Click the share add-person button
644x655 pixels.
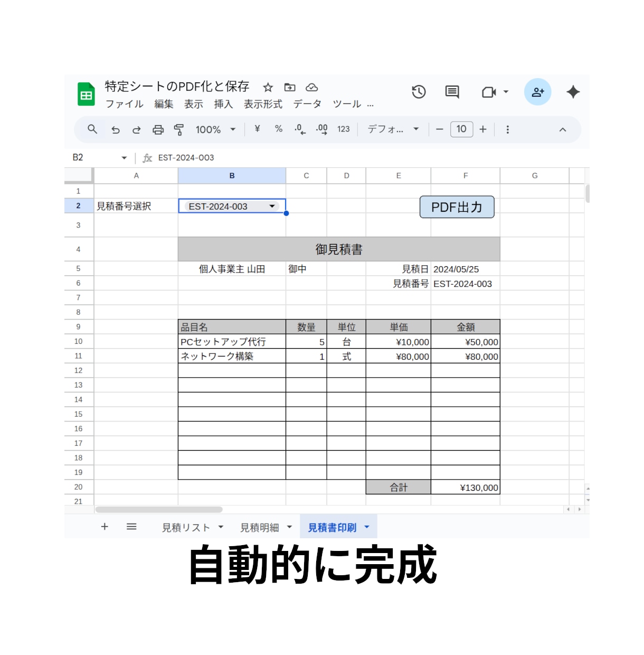538,92
